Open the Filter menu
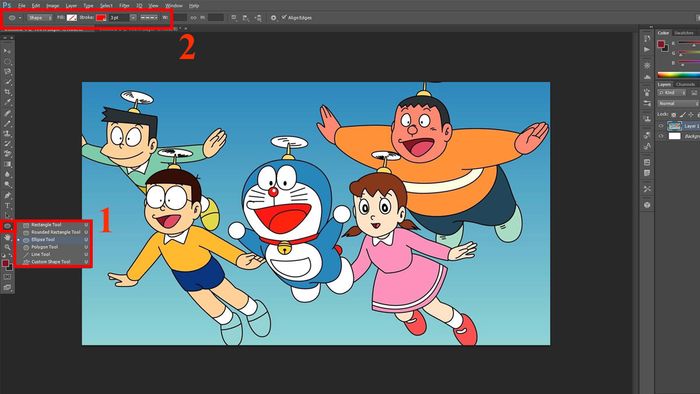The width and height of the screenshot is (700, 394). click(x=124, y=6)
